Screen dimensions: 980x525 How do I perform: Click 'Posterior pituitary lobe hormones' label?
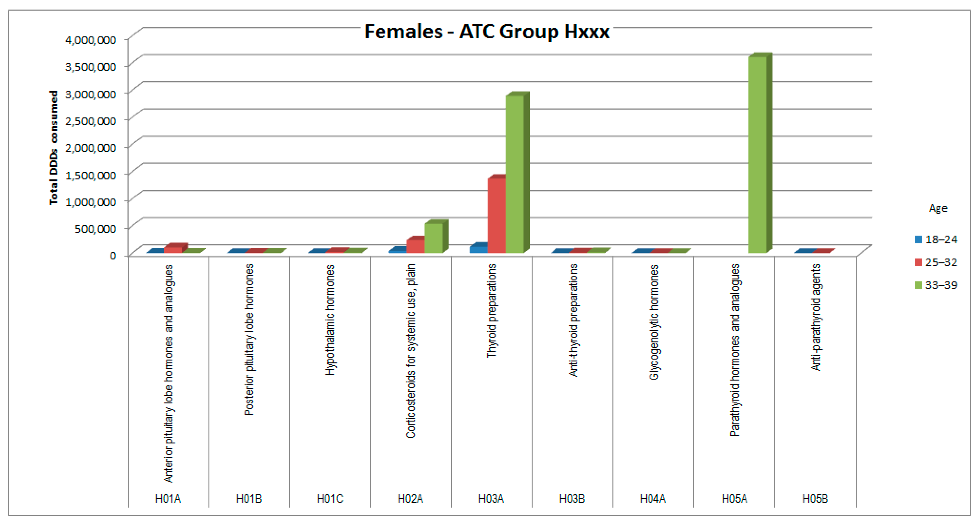point(249,340)
